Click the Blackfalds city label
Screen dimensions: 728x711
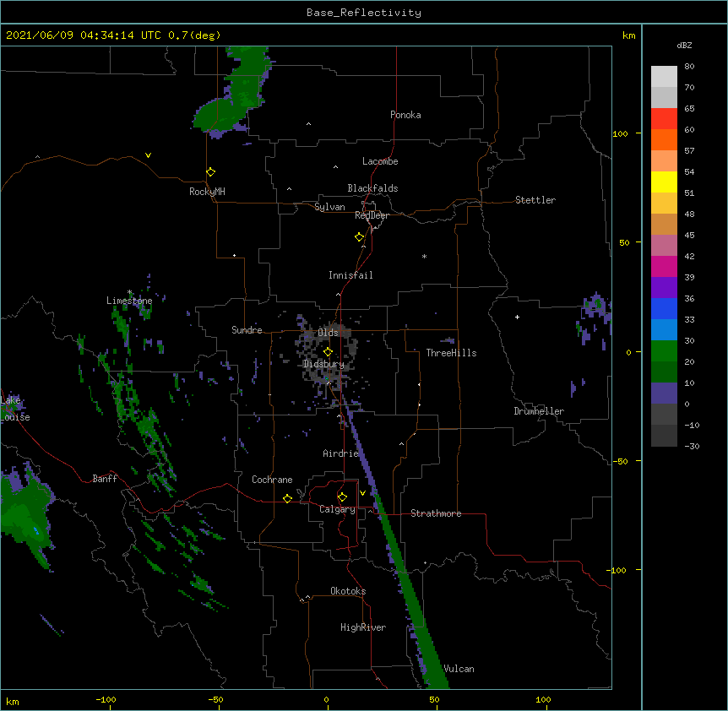(372, 188)
